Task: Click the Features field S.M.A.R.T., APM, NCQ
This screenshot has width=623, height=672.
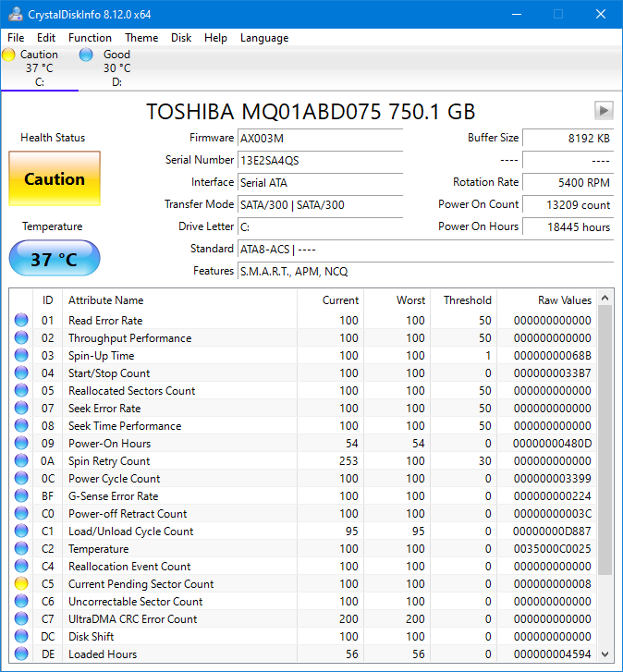Action: pyautogui.click(x=425, y=272)
